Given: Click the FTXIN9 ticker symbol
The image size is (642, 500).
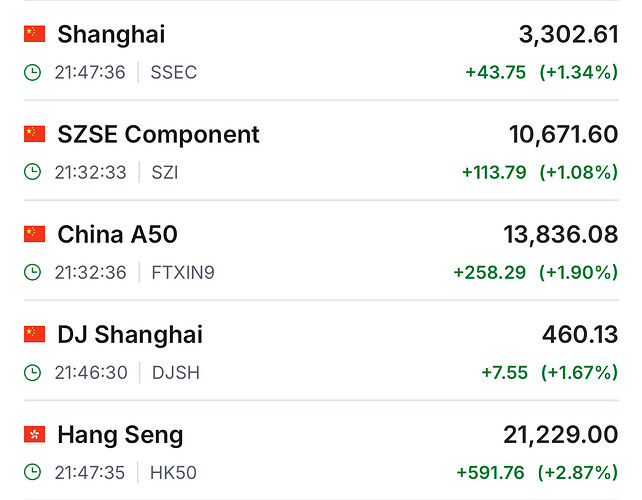Looking at the screenshot, I should pos(182,272).
